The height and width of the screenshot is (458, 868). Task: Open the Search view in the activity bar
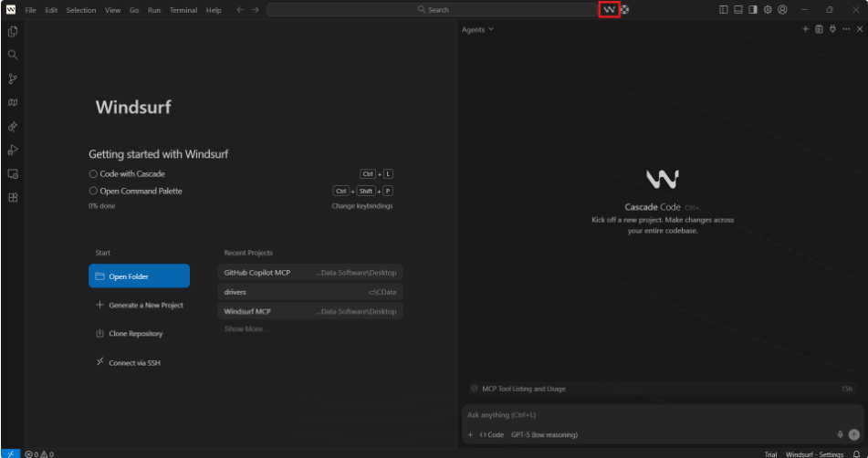click(x=13, y=55)
